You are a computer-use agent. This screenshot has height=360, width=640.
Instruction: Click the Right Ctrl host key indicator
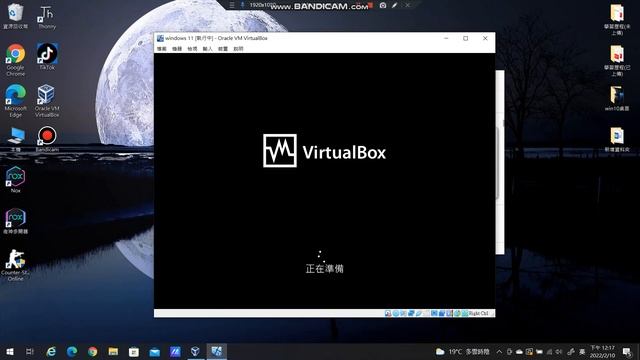[478, 313]
